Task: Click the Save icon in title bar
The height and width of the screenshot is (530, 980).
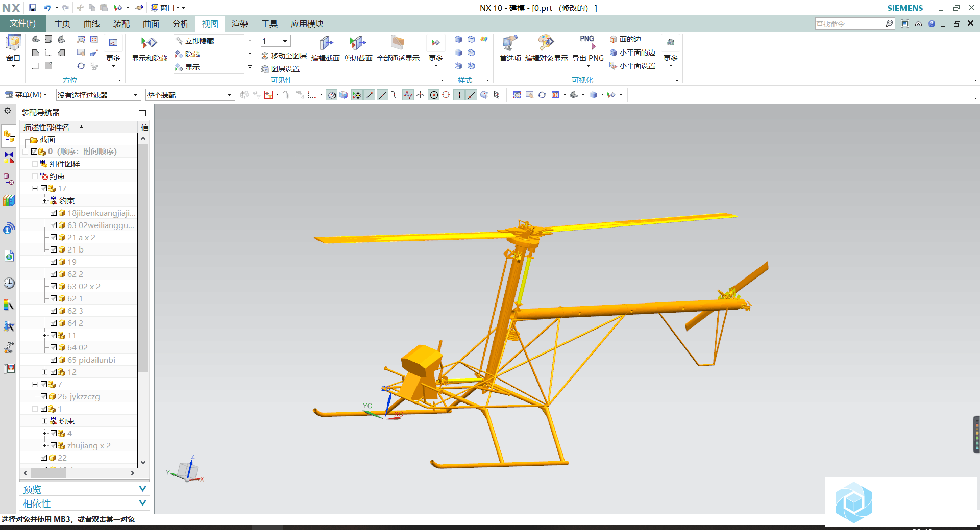Action: (33, 8)
